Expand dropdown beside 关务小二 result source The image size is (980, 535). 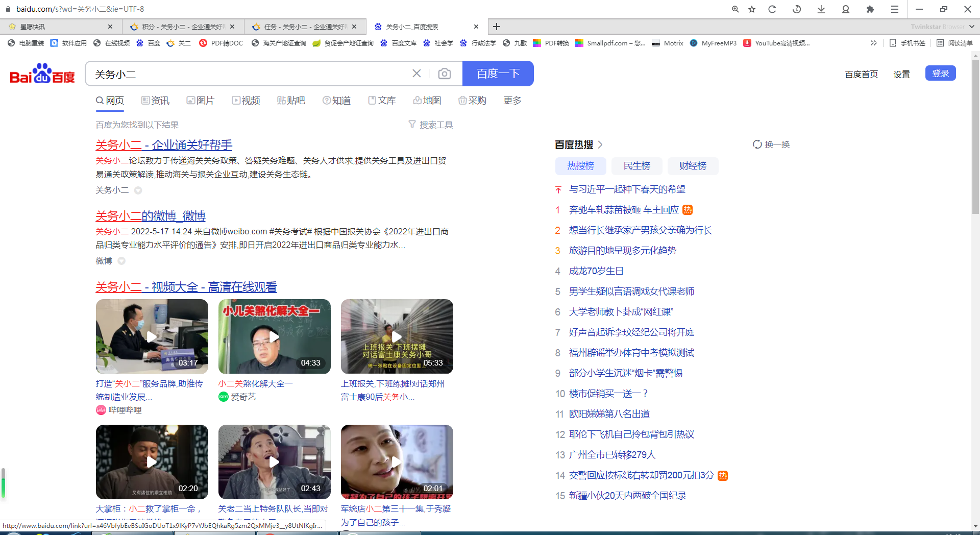(138, 190)
